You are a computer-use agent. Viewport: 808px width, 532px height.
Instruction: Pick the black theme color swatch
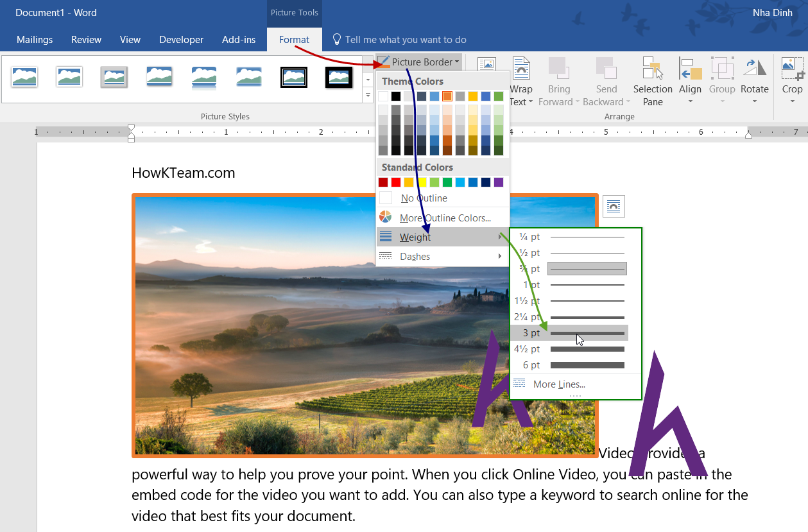(396, 96)
